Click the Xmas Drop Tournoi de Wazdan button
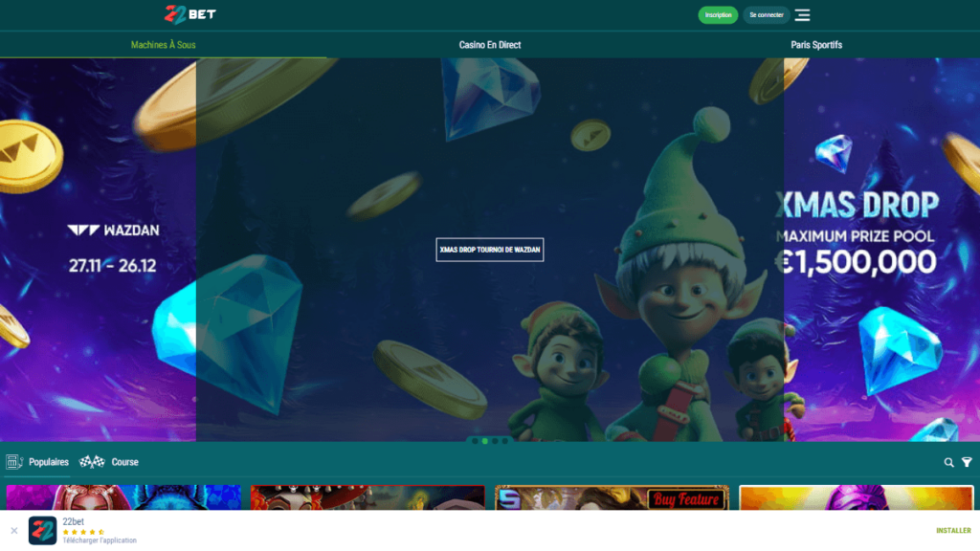Image resolution: width=980 pixels, height=551 pixels. click(489, 250)
